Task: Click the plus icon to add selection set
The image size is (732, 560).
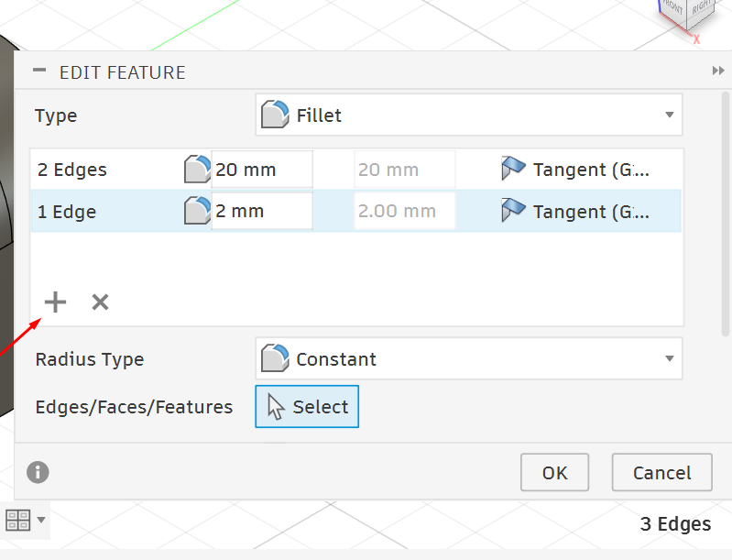Action: tap(55, 302)
